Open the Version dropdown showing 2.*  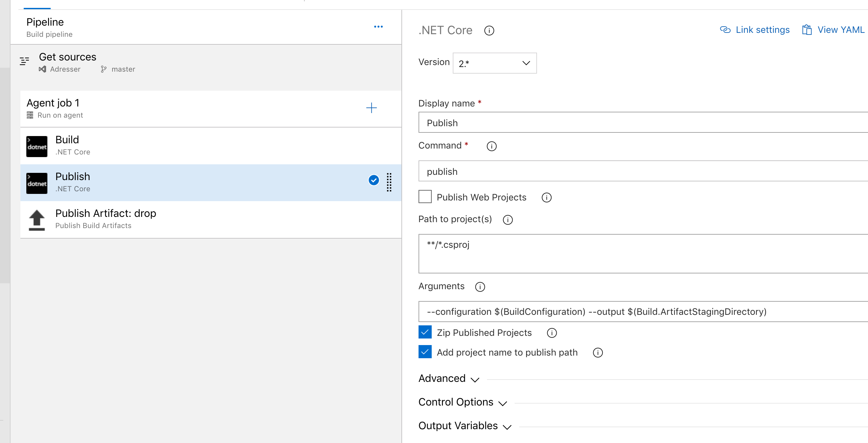coord(494,63)
